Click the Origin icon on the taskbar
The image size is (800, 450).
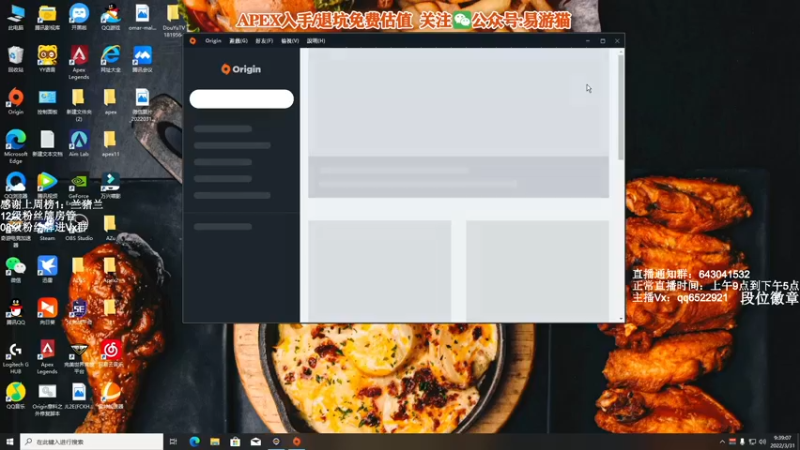pos(296,441)
